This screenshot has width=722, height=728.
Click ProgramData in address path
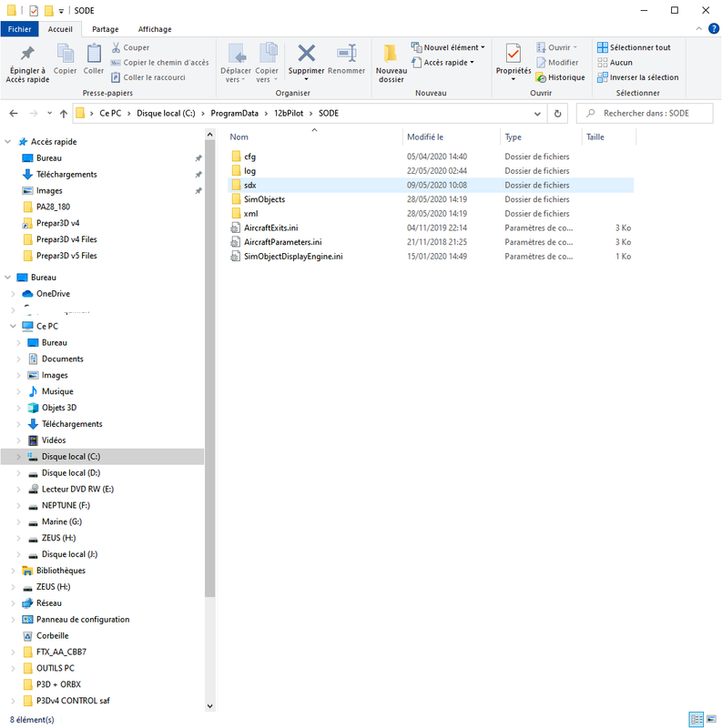coord(234,113)
